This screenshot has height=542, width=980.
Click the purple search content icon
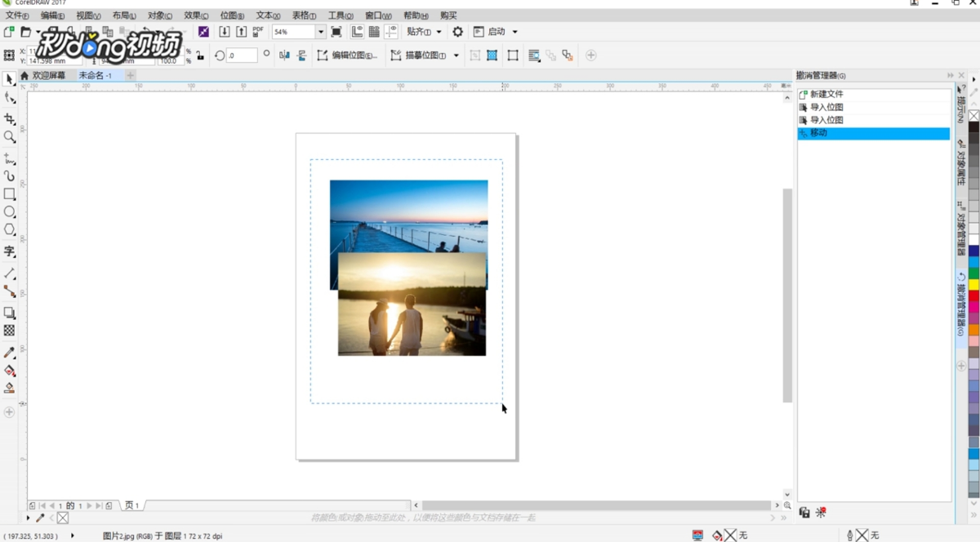tap(203, 32)
